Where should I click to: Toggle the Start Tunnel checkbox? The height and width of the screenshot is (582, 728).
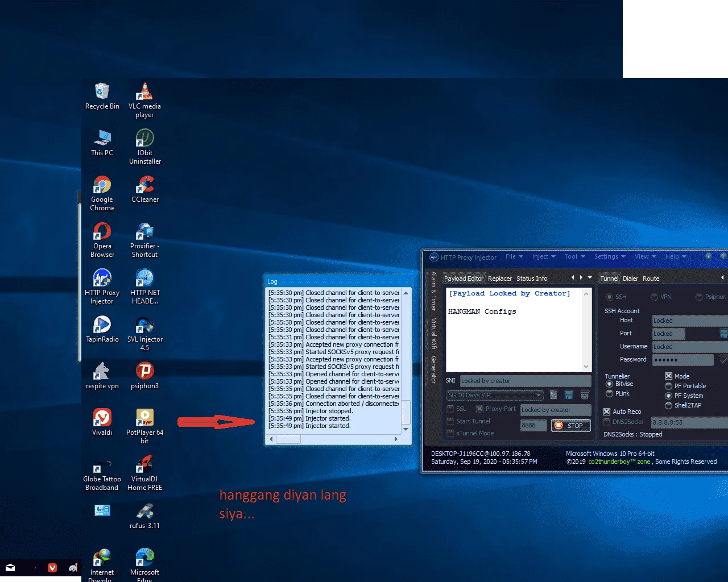pyautogui.click(x=450, y=421)
